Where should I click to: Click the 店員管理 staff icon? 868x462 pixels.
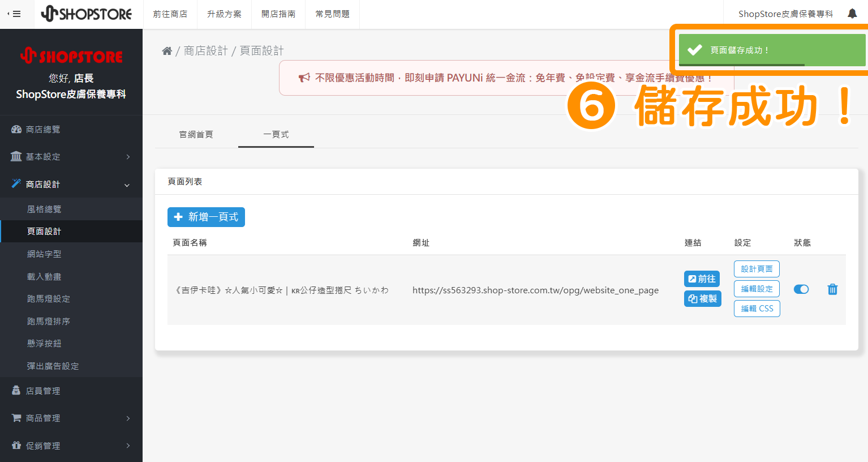pos(16,390)
